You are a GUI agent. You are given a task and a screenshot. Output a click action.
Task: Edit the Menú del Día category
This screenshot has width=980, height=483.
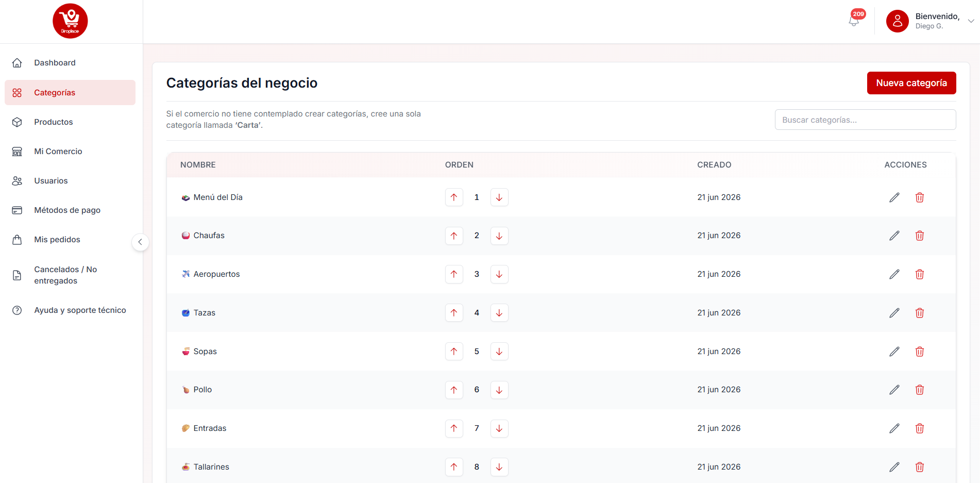coord(894,197)
